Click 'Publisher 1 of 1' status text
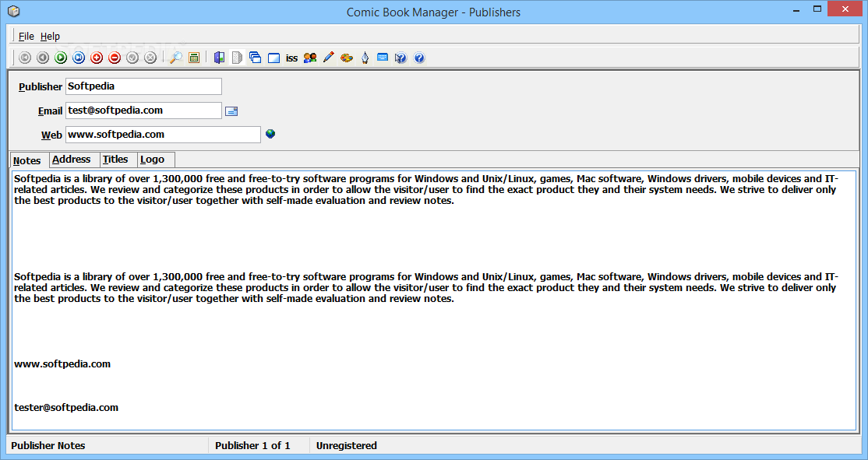The width and height of the screenshot is (868, 460). [252, 446]
